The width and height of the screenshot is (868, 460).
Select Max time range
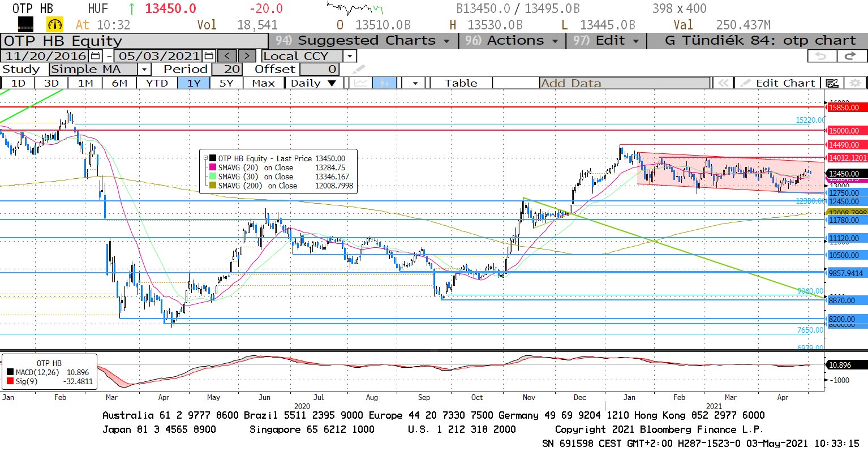[x=263, y=83]
